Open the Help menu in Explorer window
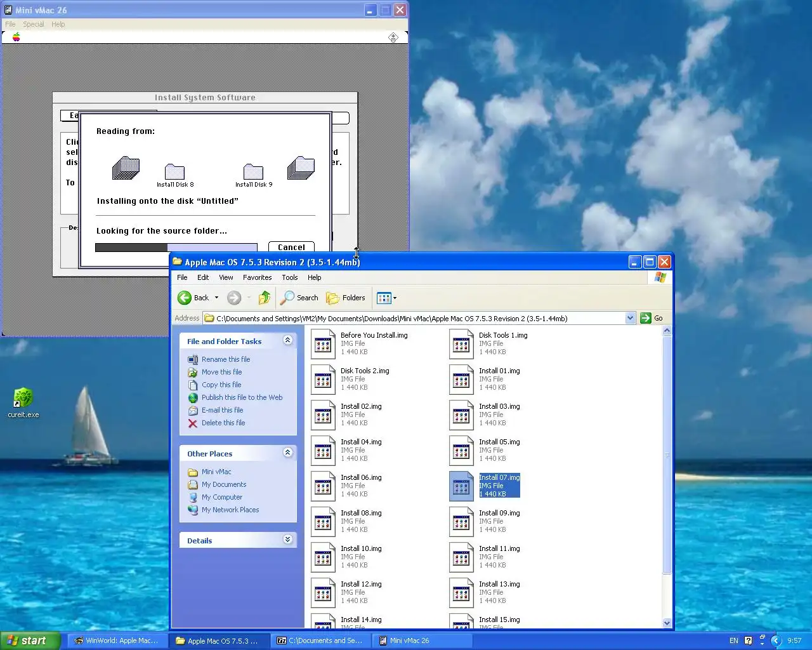 [x=315, y=277]
